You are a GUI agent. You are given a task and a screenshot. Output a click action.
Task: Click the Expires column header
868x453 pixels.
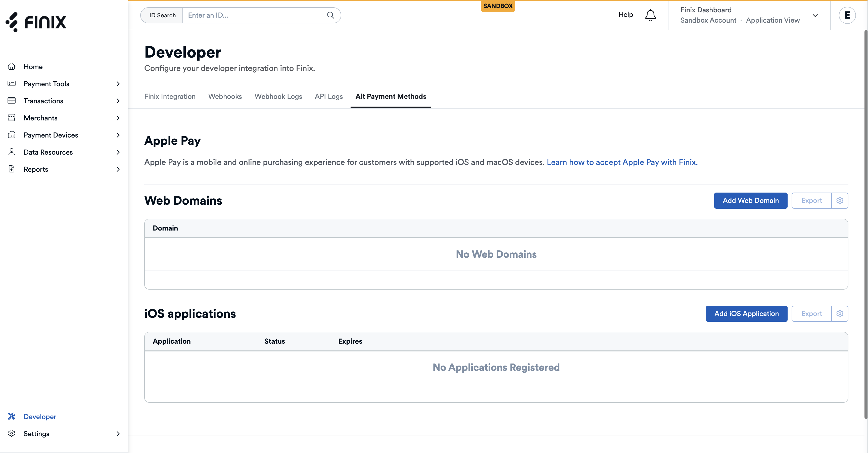coord(350,341)
